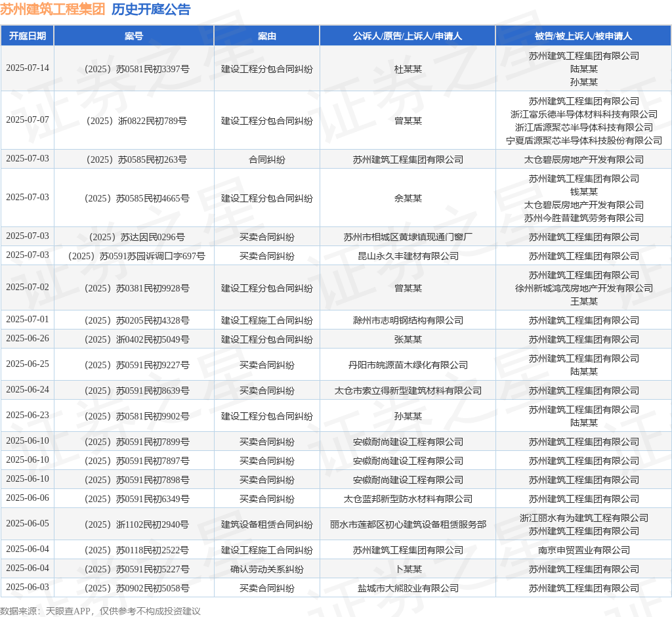Select the date 2025-07-07

pyautogui.click(x=28, y=119)
